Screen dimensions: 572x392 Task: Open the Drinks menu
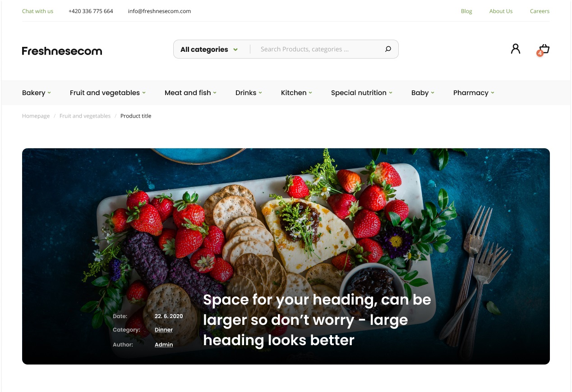tap(249, 93)
